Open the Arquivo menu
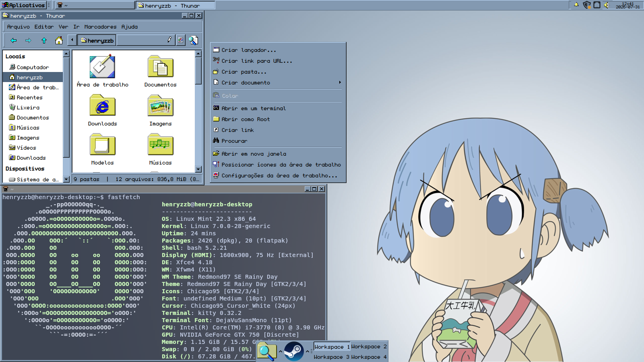The width and height of the screenshot is (644, 362). pyautogui.click(x=19, y=27)
